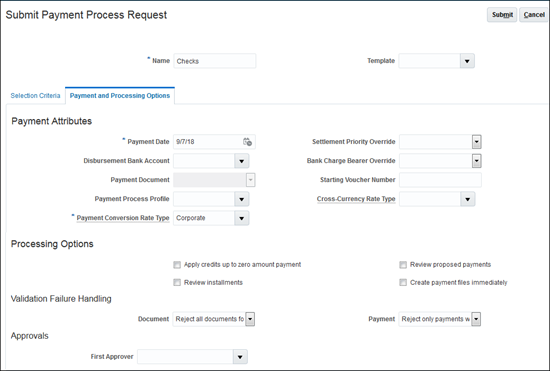Viewport: 550px width, 371px height.
Task: Open the Payment validation failure dropdown
Action: 476,319
